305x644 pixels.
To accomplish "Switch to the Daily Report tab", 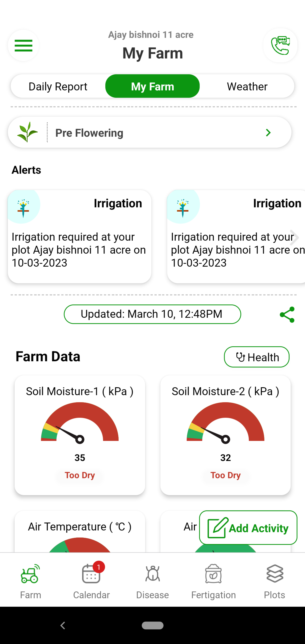I will point(58,86).
